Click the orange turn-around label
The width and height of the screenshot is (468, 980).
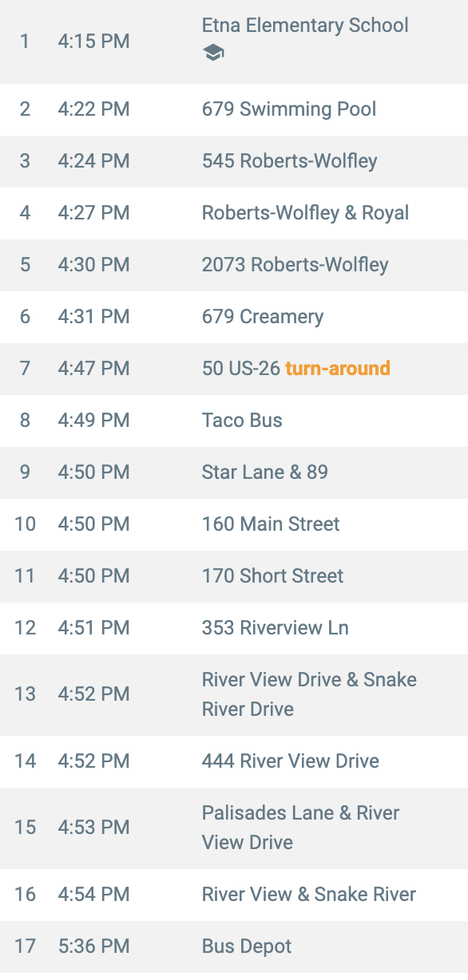tap(338, 369)
